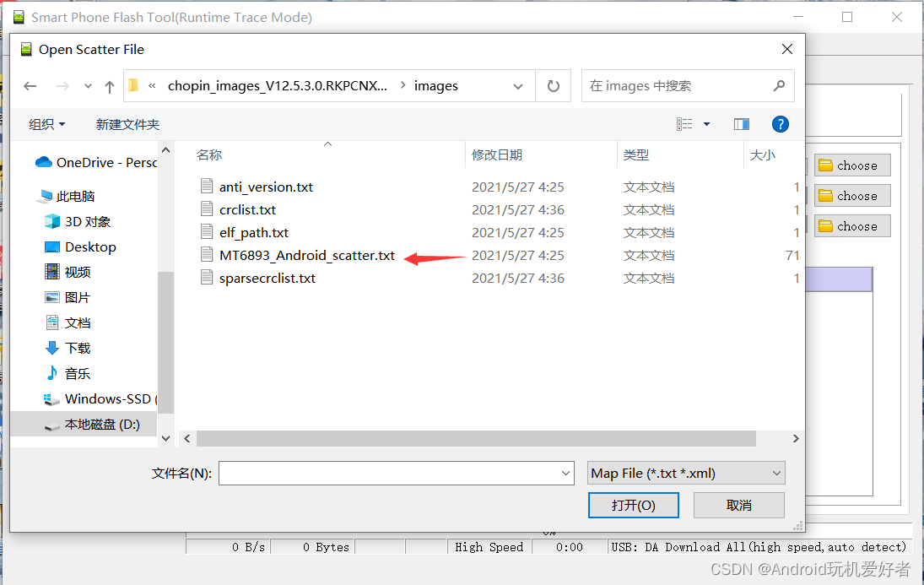The width and height of the screenshot is (924, 585).
Task: Open 下载 folder in sidebar
Action: click(x=68, y=348)
